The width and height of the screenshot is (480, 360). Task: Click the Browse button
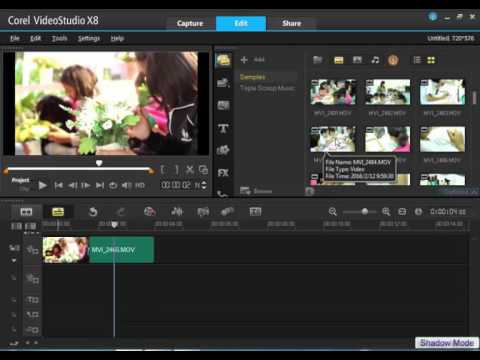256,191
